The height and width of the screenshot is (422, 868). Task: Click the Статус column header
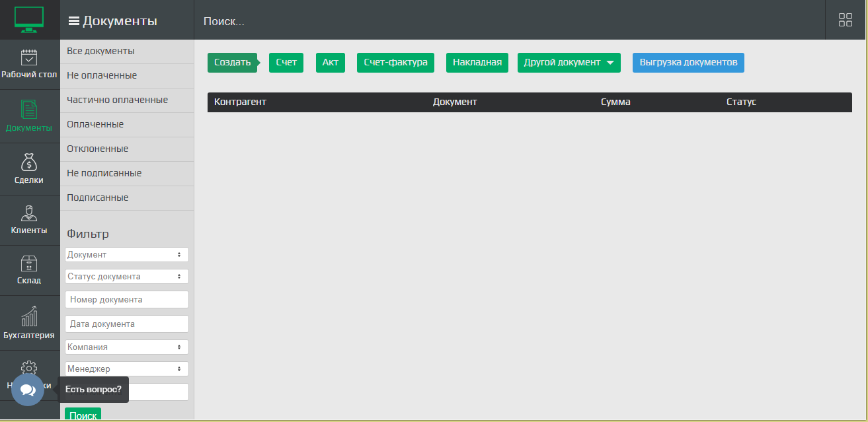click(741, 102)
